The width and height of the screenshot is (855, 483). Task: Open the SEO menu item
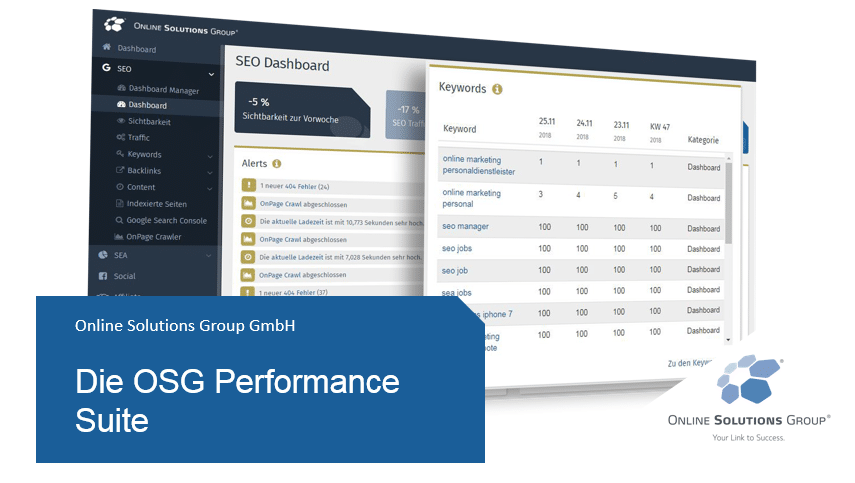point(124,69)
